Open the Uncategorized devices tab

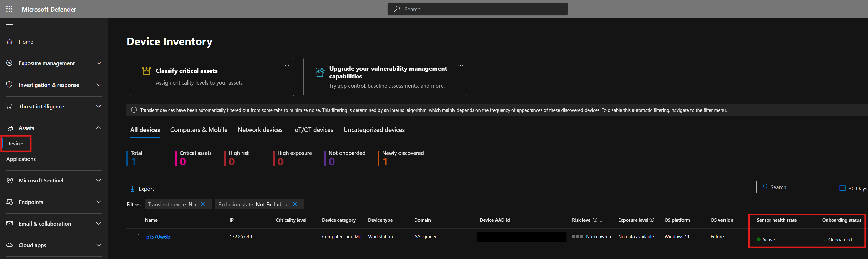pos(374,130)
